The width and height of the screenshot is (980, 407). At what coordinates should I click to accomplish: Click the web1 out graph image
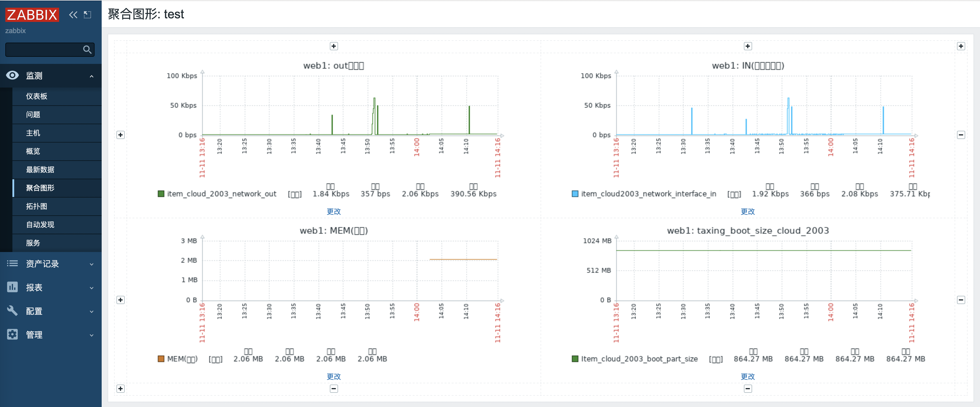(334, 130)
